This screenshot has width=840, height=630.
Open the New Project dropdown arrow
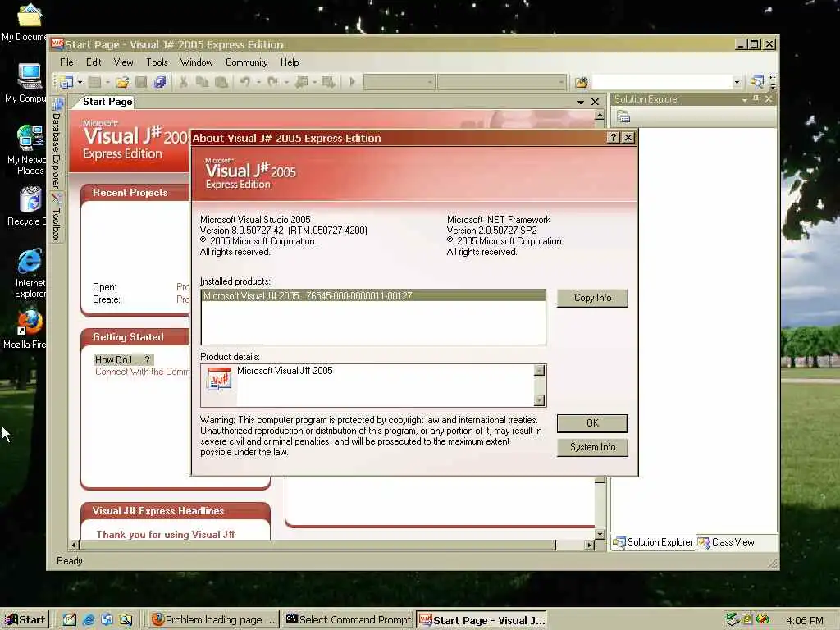pos(80,82)
